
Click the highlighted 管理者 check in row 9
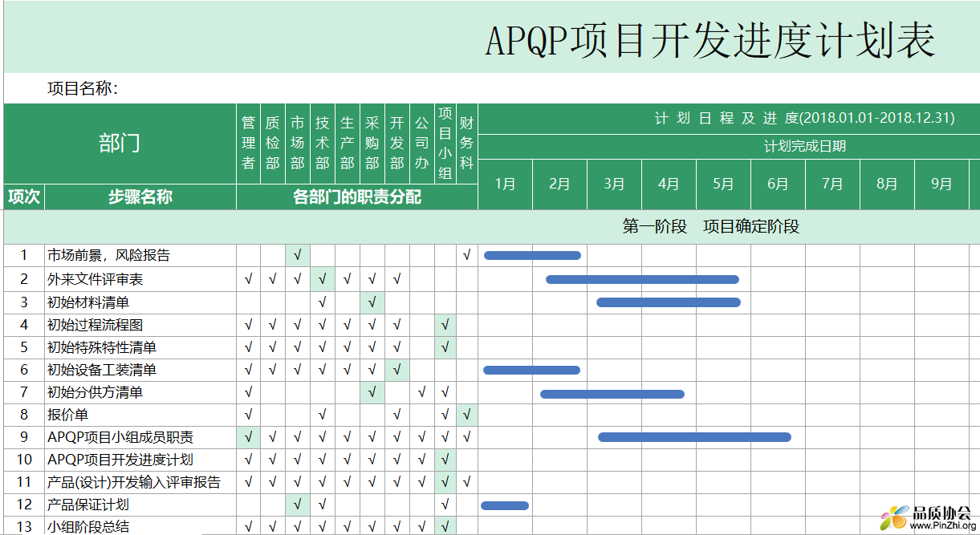click(248, 437)
